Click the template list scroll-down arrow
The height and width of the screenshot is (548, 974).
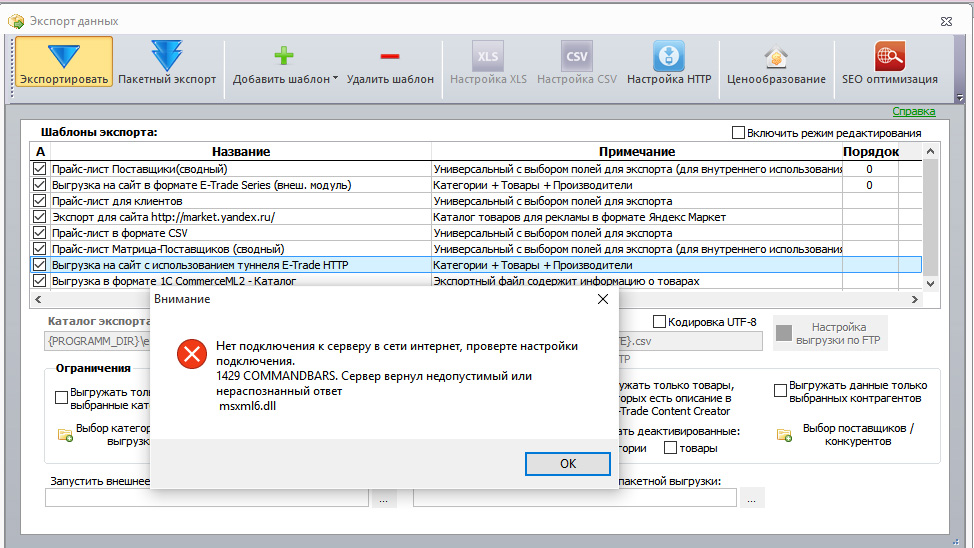(x=930, y=283)
